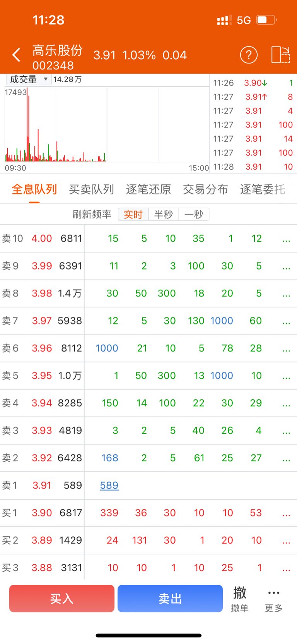
Task: Open the 成交量 indicator dropdown
Action: click(x=29, y=79)
